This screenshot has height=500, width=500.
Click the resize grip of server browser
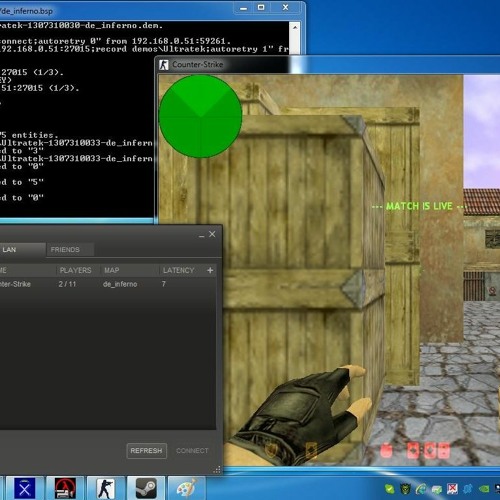click(x=217, y=470)
